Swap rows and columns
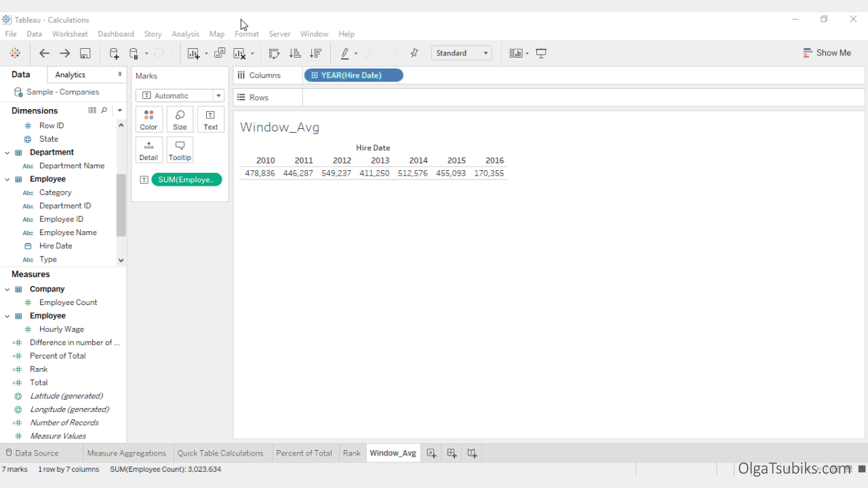 pyautogui.click(x=274, y=53)
